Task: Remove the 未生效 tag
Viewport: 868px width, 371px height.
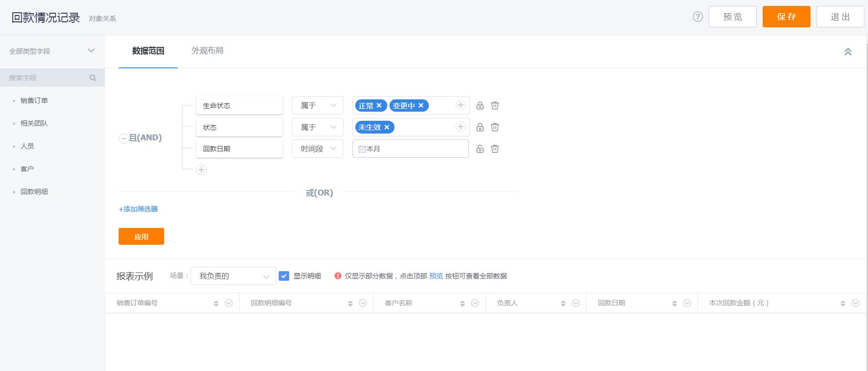Action: point(387,127)
